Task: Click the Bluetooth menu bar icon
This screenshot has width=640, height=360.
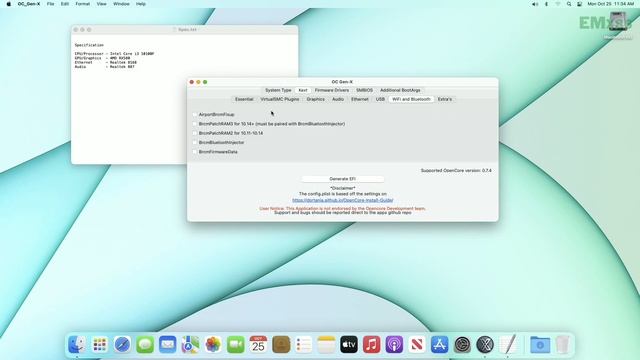Action: (546, 4)
